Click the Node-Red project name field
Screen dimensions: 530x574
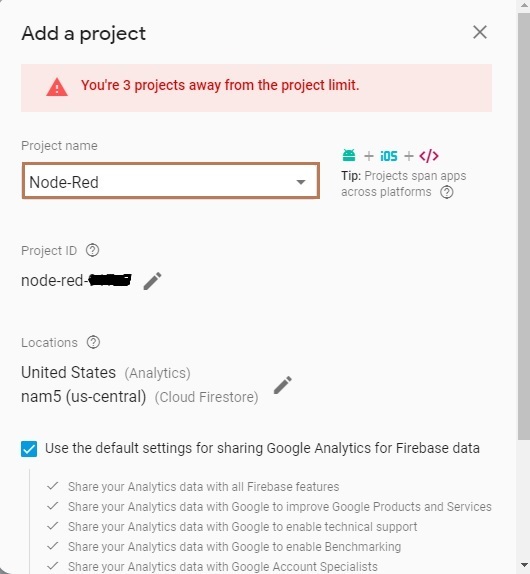(171, 181)
